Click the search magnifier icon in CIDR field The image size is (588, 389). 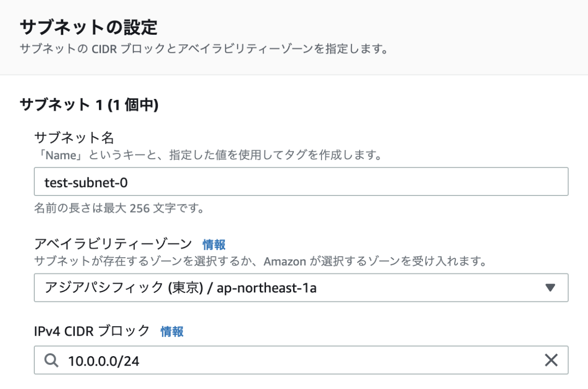[51, 361]
